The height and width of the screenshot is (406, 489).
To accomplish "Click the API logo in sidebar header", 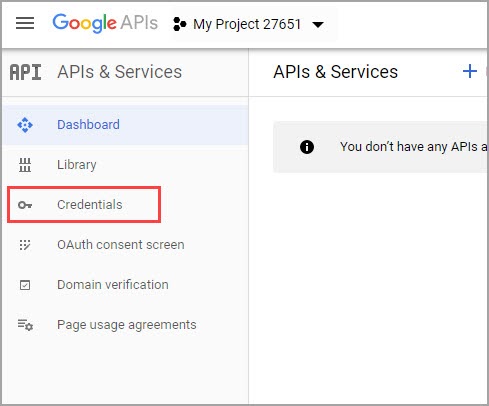I will (x=25, y=72).
